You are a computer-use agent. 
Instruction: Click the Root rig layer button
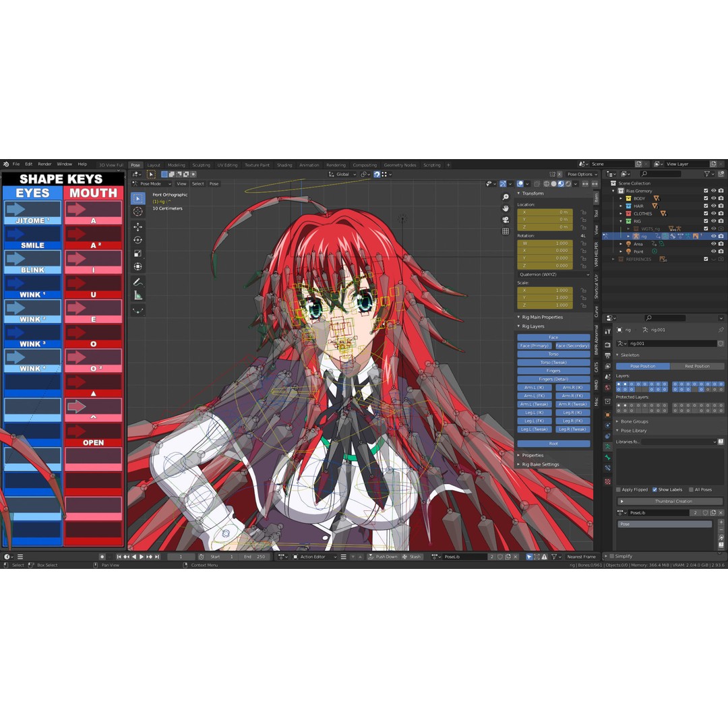click(x=553, y=444)
